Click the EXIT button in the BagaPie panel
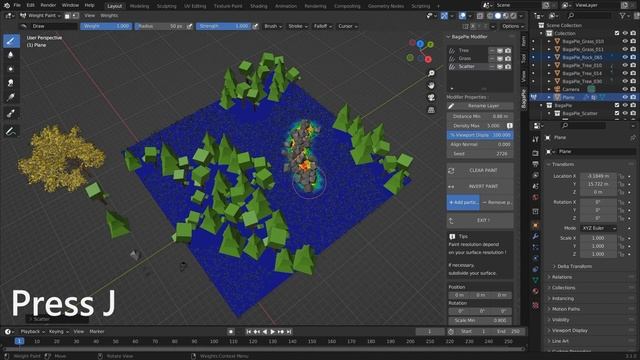Screen dimensions: 640x360 coord(480,220)
